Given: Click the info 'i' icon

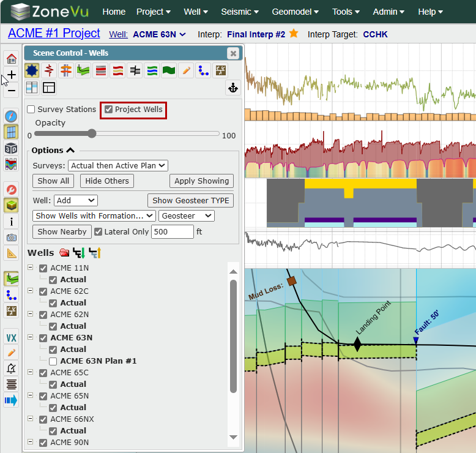Looking at the screenshot, I should coord(12,222).
